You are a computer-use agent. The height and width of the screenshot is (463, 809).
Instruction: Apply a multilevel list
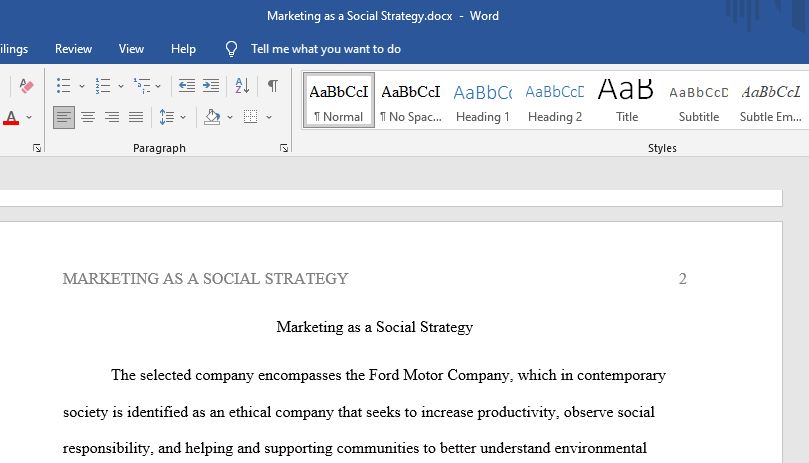(x=142, y=86)
